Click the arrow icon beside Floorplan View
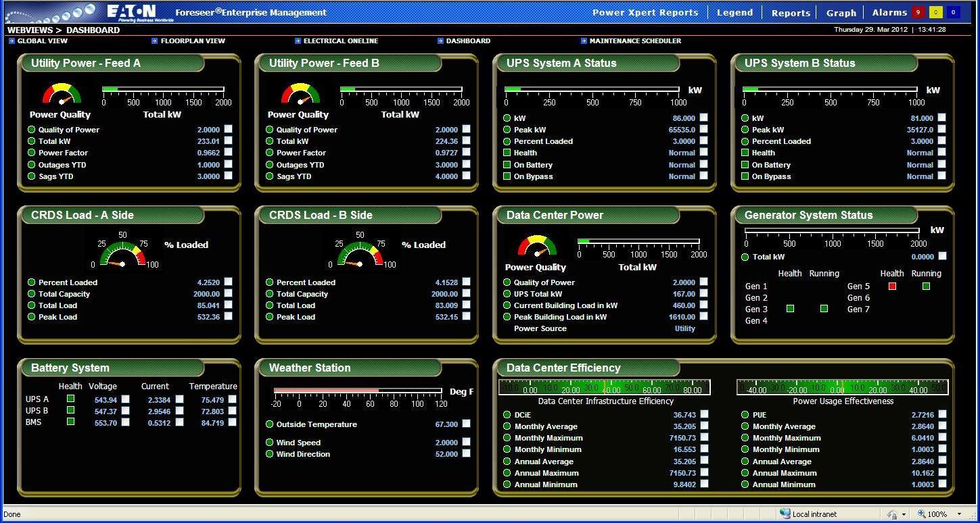 pos(154,41)
